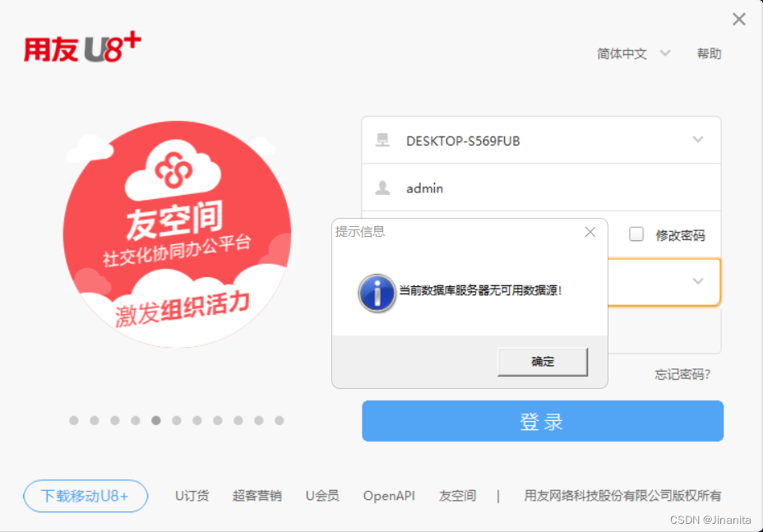Select the sixth carousel dot
This screenshot has width=763, height=532.
point(177,420)
